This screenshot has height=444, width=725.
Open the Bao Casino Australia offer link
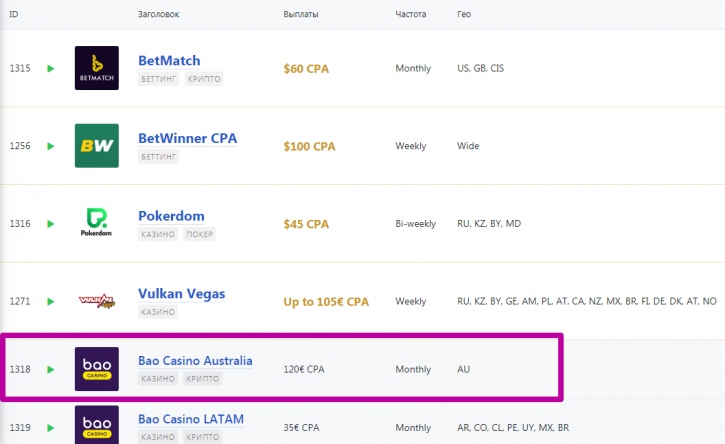pyautogui.click(x=195, y=361)
